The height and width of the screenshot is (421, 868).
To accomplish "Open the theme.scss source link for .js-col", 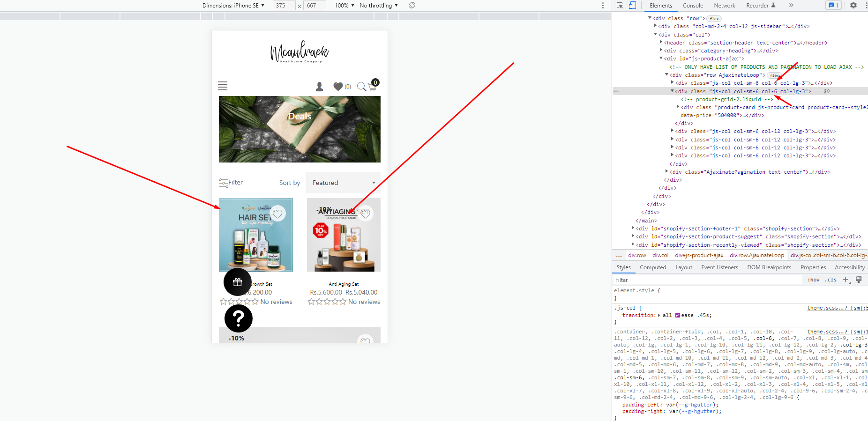I will 837,308.
